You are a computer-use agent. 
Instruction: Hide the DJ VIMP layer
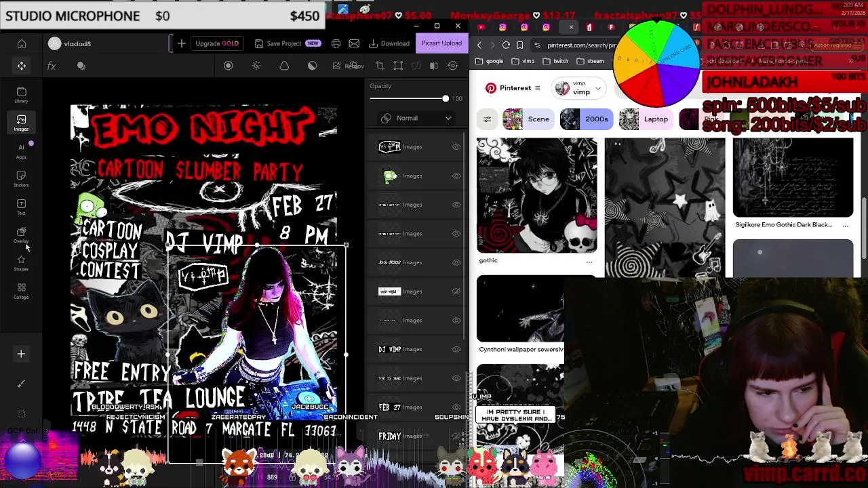[x=456, y=349]
